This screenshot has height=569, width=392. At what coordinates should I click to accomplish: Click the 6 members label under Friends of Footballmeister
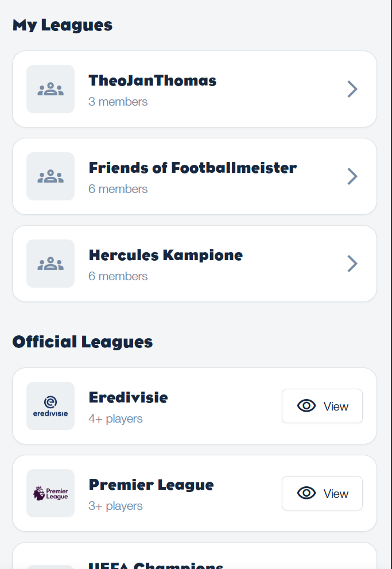tap(118, 189)
